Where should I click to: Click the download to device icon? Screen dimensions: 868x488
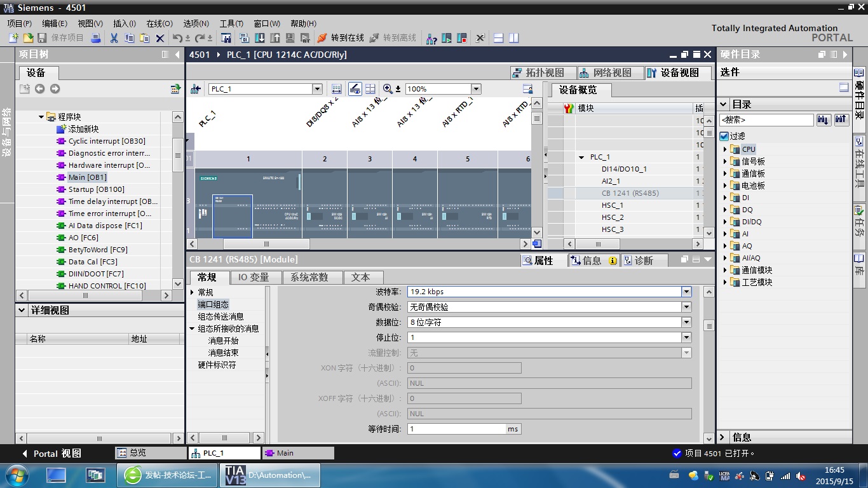(x=259, y=38)
